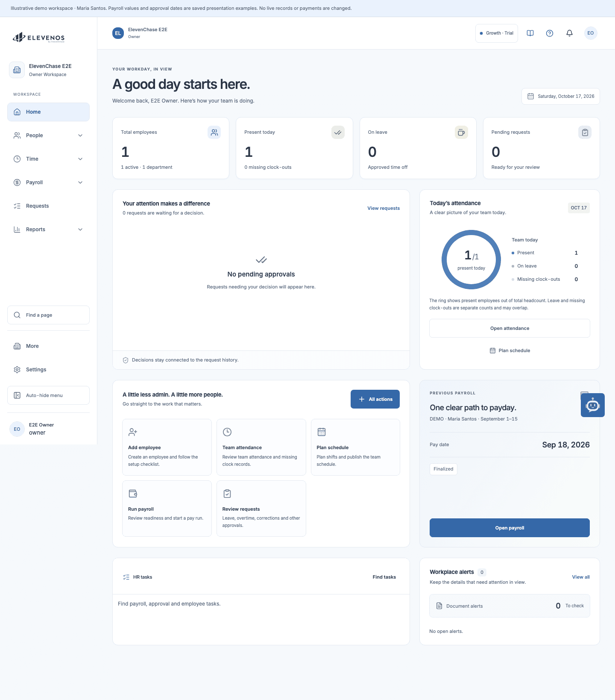
Task: Open the Review requests action card
Action: click(261, 509)
